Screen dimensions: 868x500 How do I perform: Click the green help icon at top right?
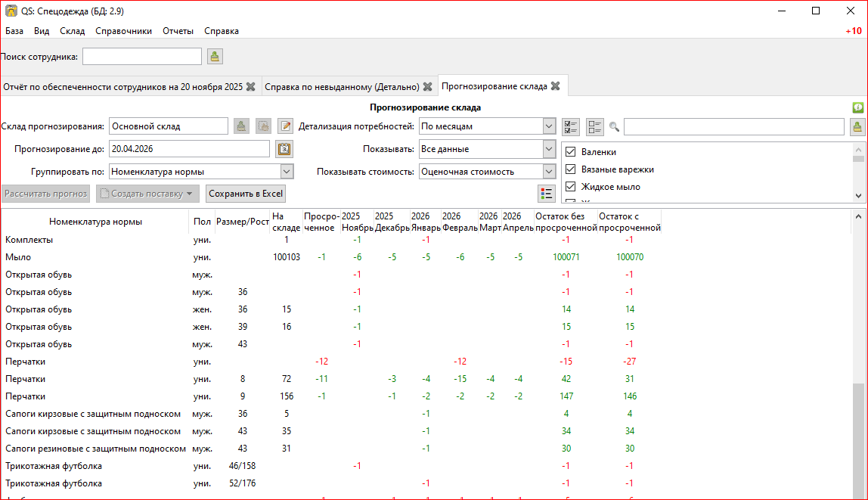point(858,108)
